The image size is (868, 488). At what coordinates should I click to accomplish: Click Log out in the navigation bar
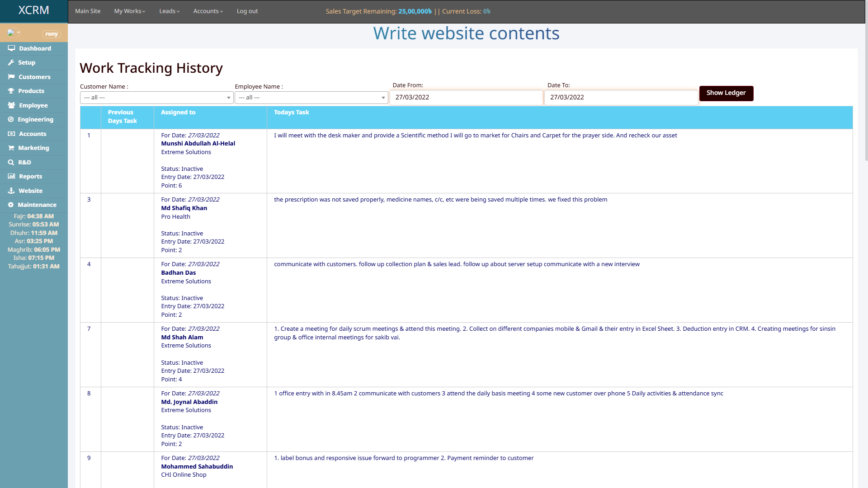coord(247,11)
